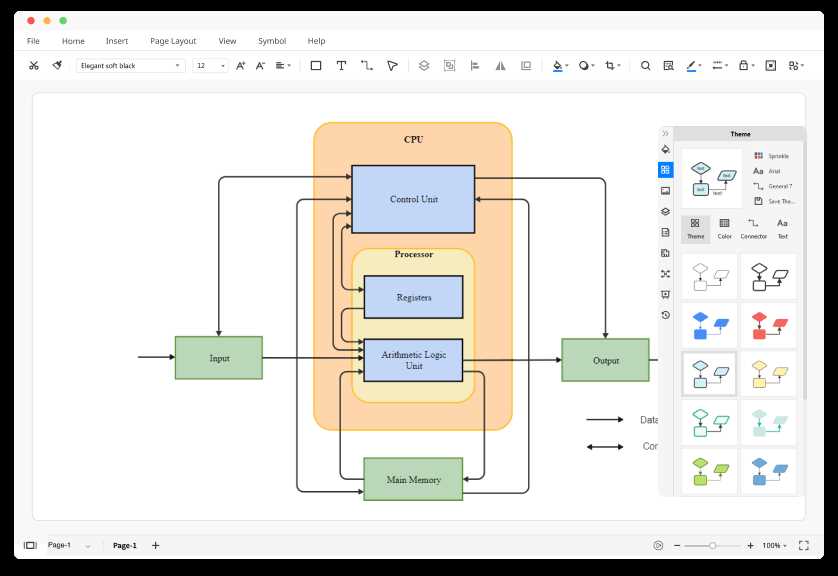Switch to the Theme tab in panel
This screenshot has height=576, width=838.
(x=695, y=229)
